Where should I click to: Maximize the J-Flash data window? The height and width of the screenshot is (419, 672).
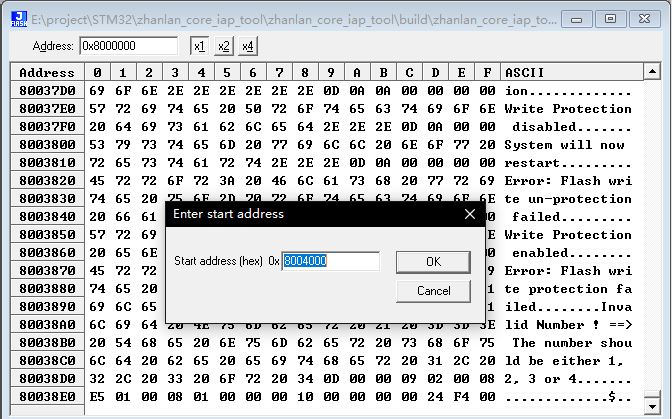tap(610, 19)
